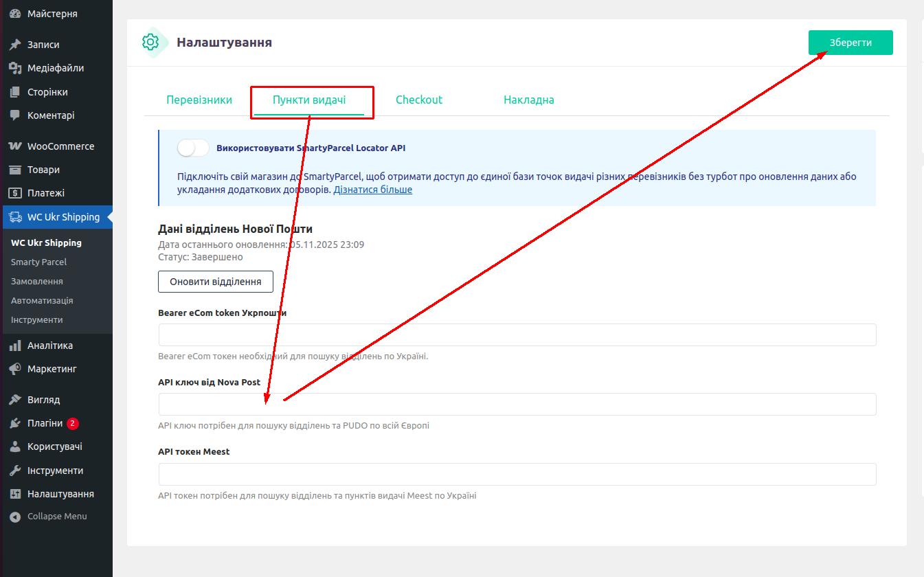Click the Товари archive box icon
Viewport: 924px width, 577px height.
[x=15, y=170]
